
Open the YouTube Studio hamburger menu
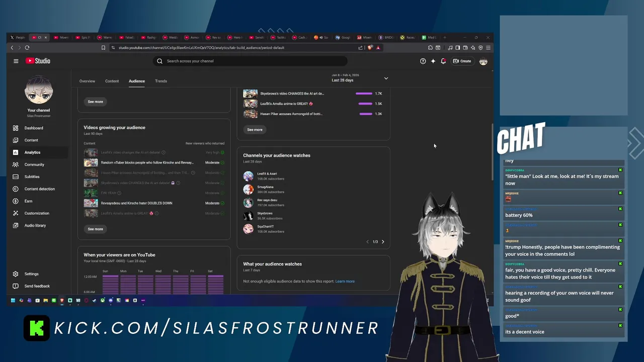16,61
